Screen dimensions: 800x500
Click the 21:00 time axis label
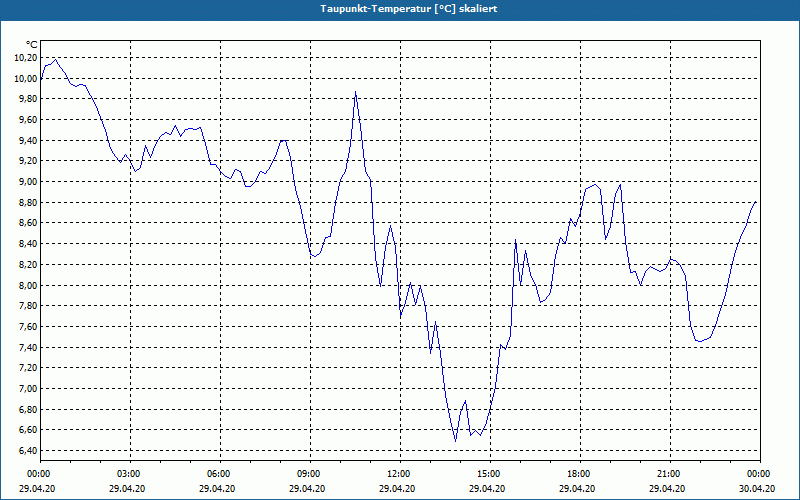tap(670, 474)
